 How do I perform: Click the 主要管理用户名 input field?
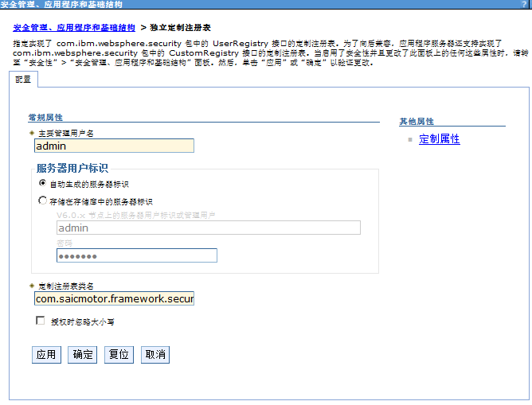[114, 146]
